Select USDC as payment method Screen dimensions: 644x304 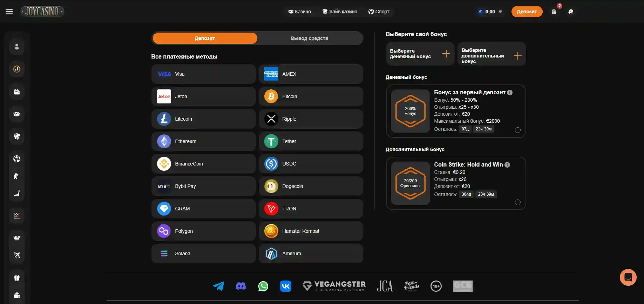[311, 164]
